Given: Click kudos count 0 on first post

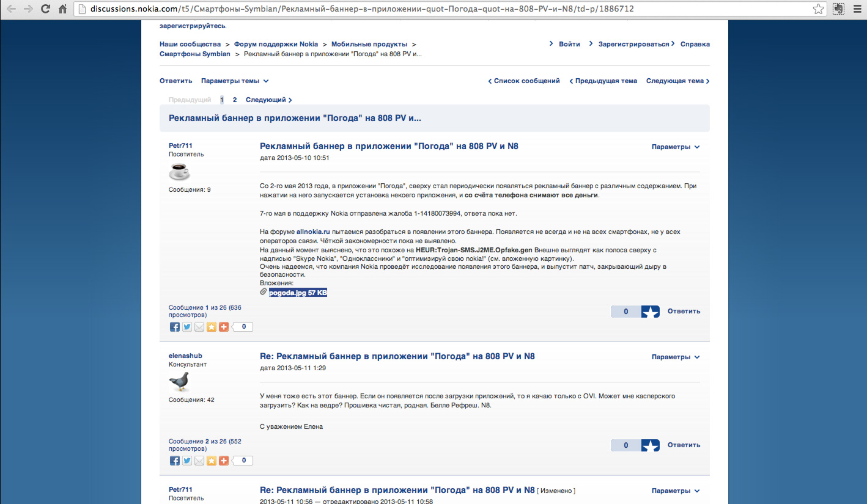Looking at the screenshot, I should (x=626, y=312).
